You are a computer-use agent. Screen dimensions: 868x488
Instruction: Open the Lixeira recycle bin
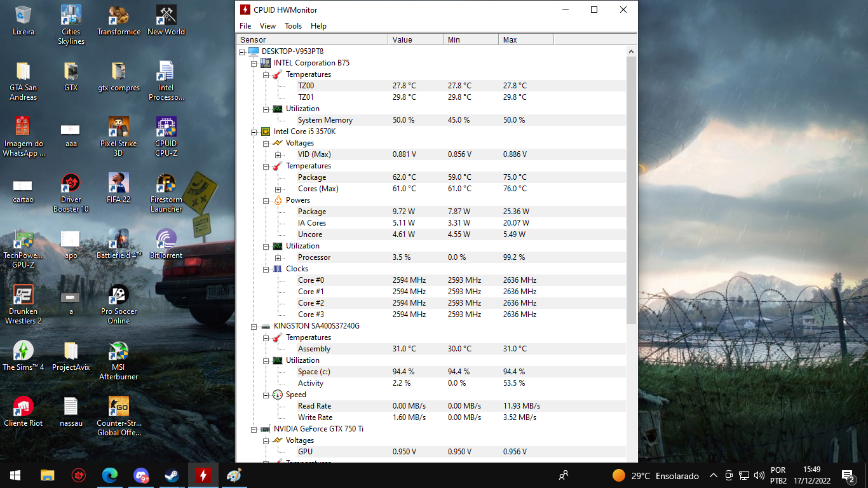tap(24, 20)
